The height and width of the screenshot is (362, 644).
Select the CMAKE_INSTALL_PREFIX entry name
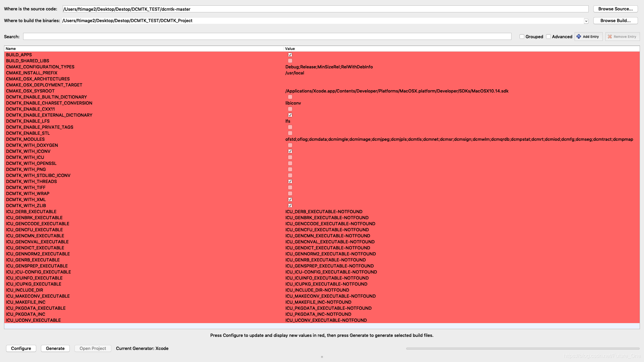click(x=32, y=73)
